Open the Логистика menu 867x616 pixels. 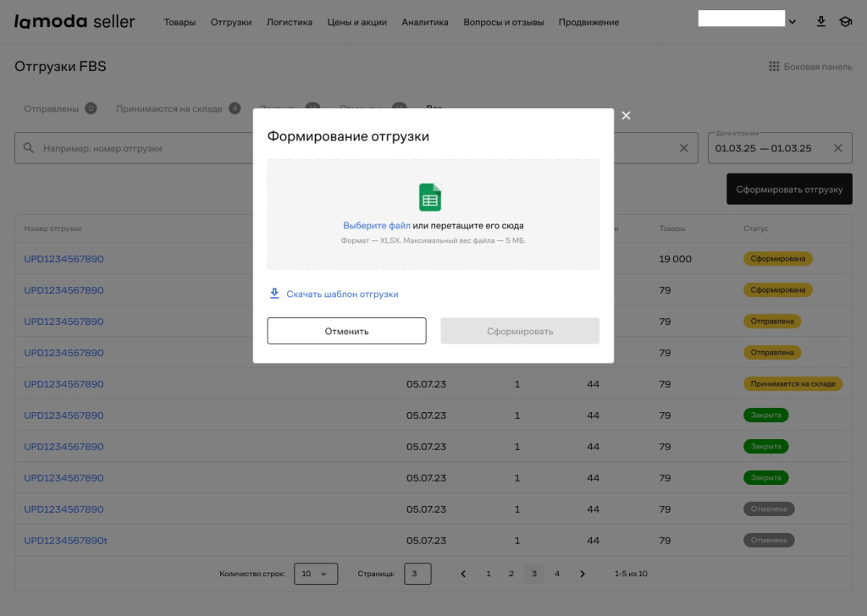click(289, 22)
